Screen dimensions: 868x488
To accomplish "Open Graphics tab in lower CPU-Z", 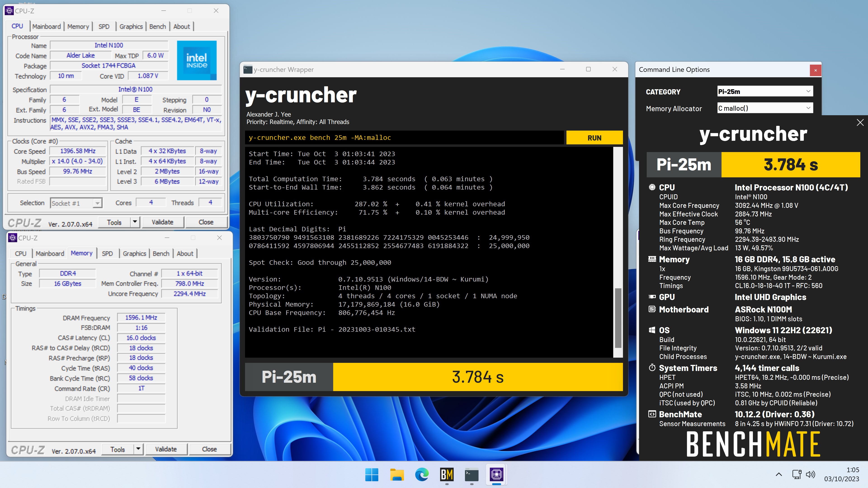I will [x=134, y=253].
